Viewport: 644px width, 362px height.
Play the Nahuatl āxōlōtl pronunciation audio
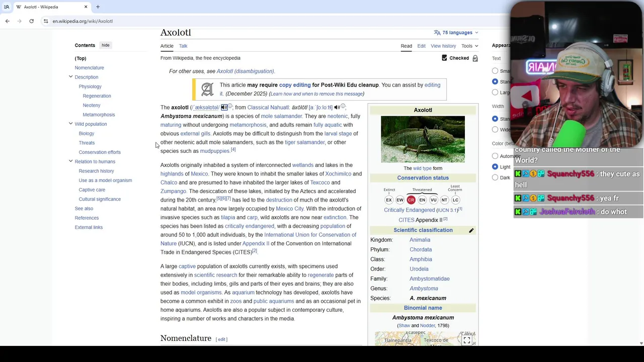coord(337,107)
